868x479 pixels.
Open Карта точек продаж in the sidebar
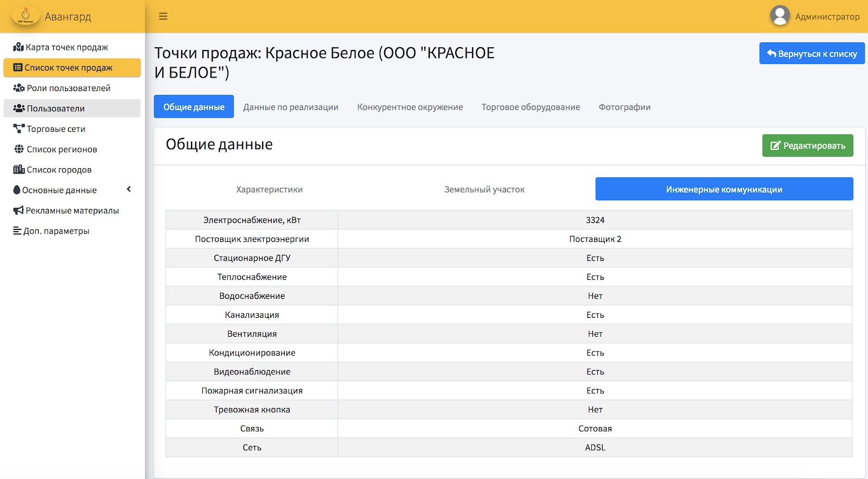[x=72, y=47]
